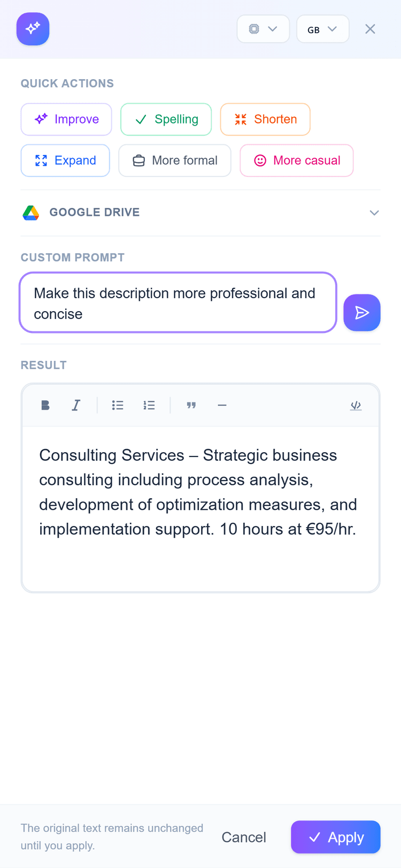401x868 pixels.
Task: Enable the Spelling quick action
Action: pyautogui.click(x=166, y=119)
